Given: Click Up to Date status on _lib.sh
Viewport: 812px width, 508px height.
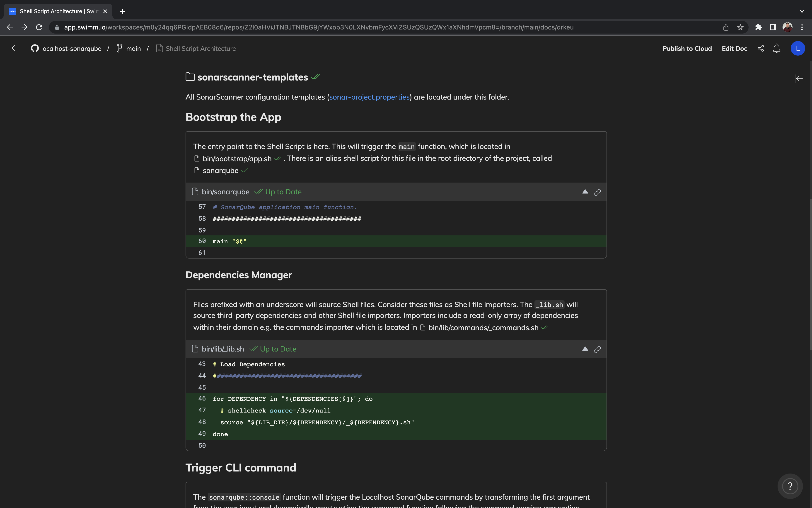Looking at the screenshot, I should pyautogui.click(x=273, y=349).
